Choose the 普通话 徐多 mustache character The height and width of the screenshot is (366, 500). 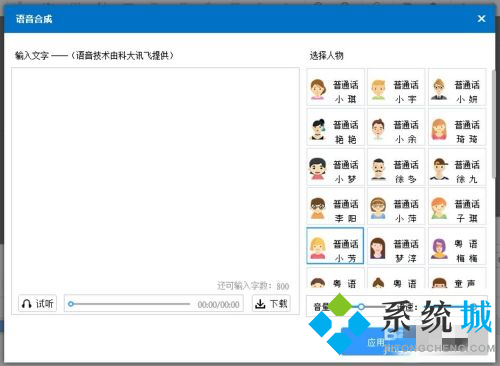point(396,167)
